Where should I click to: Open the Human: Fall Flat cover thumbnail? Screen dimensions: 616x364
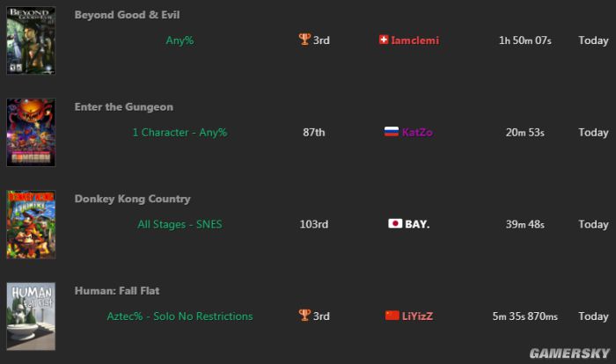31,317
